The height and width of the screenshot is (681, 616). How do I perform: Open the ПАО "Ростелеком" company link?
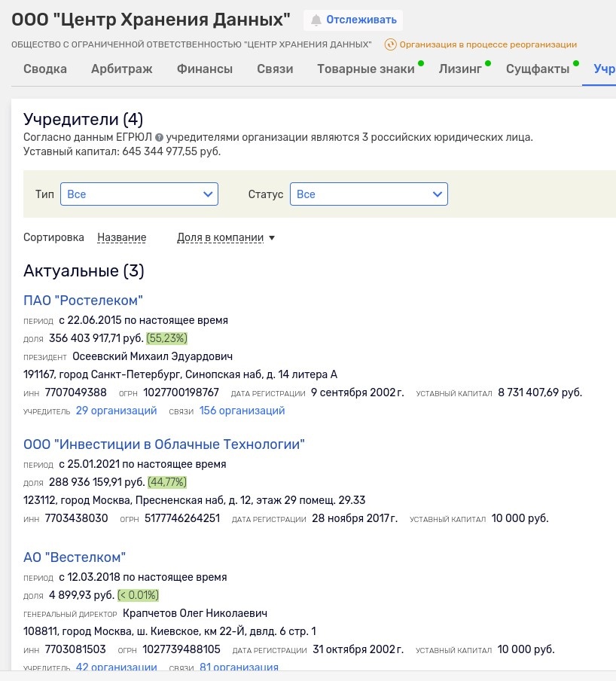[83, 301]
